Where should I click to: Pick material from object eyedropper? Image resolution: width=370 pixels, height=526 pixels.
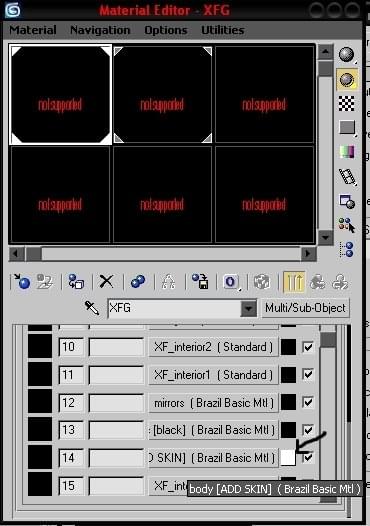click(92, 308)
